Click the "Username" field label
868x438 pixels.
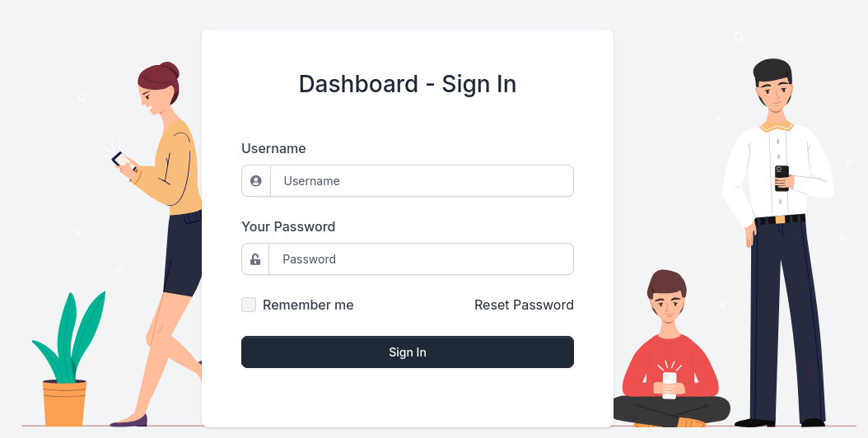(x=273, y=149)
